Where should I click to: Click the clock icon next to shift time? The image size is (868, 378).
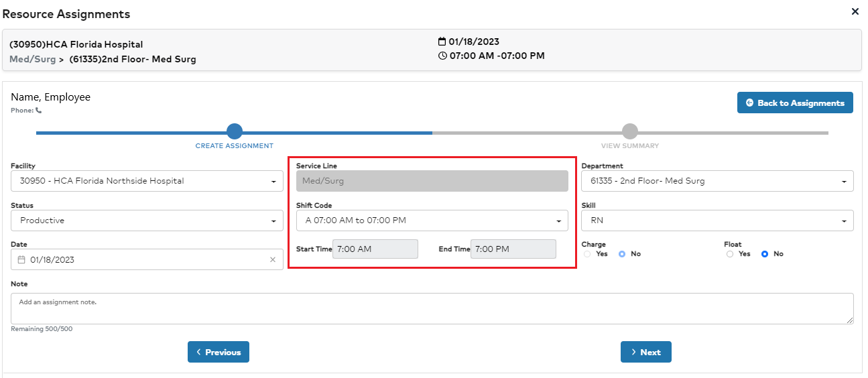pos(442,56)
